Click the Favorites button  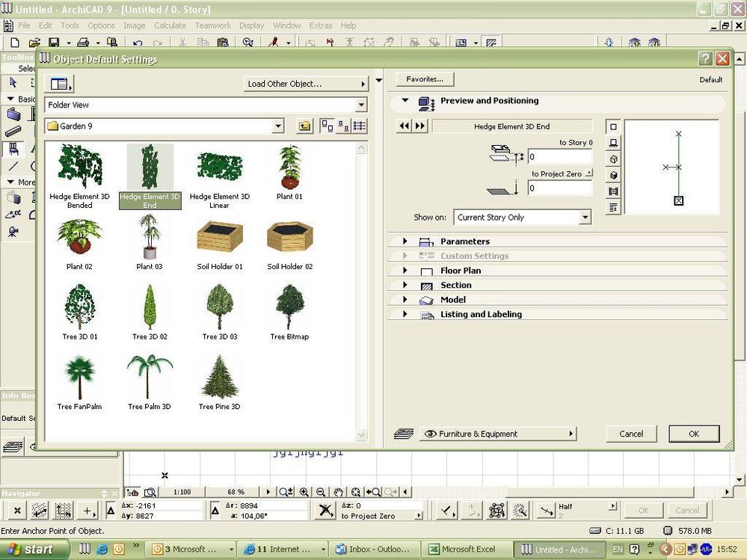425,79
